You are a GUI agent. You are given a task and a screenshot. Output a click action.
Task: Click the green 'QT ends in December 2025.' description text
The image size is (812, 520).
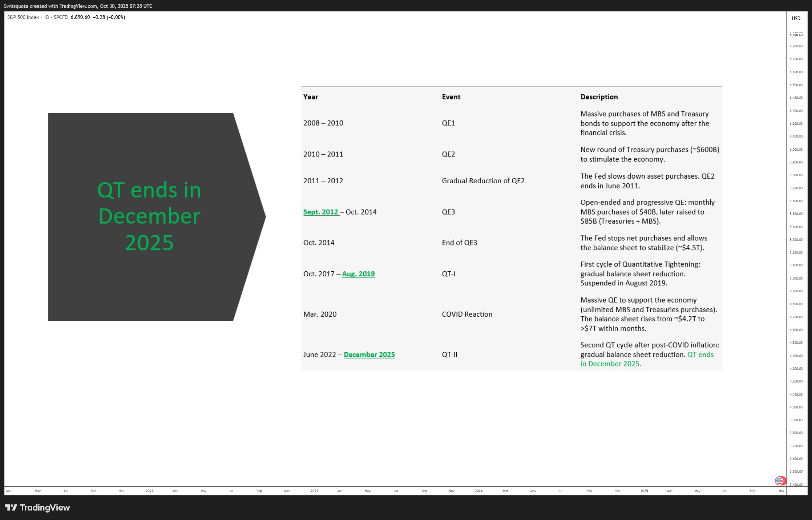click(x=647, y=359)
